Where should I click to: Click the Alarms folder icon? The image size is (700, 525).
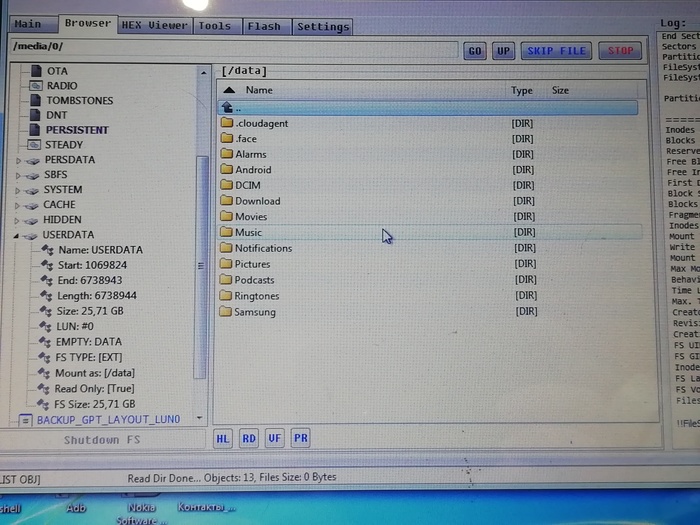click(227, 154)
